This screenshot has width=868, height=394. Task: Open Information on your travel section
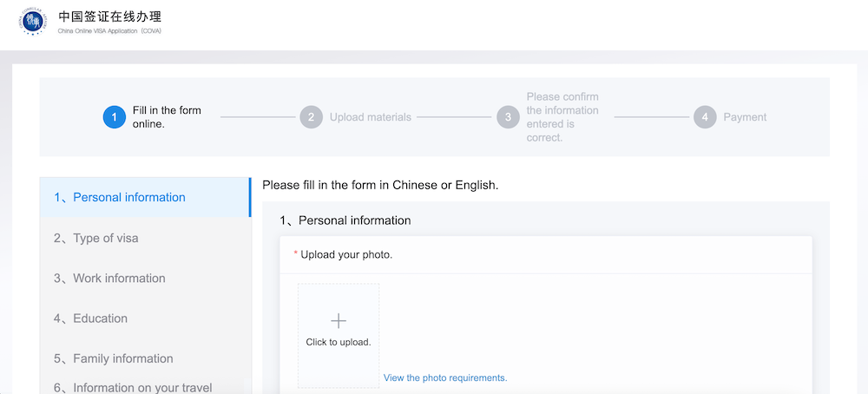coord(142,387)
